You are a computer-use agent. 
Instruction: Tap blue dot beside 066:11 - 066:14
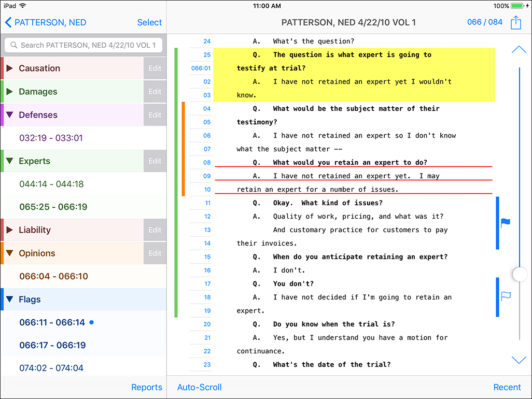click(x=92, y=322)
